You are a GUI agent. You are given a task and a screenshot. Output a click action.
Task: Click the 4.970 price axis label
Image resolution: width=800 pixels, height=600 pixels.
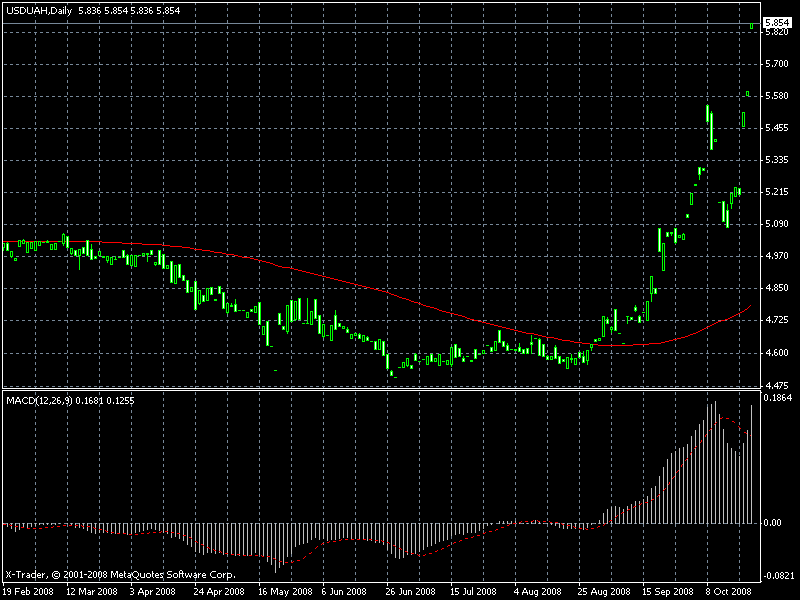pos(777,256)
